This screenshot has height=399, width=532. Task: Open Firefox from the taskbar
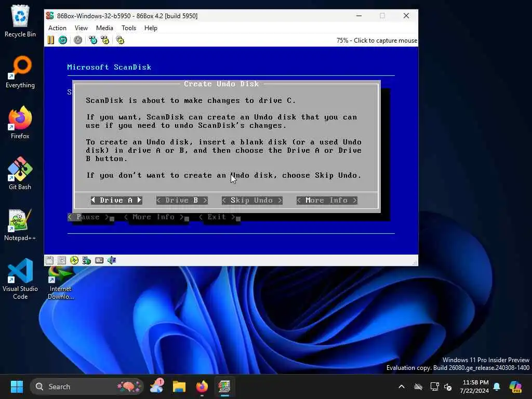pyautogui.click(x=202, y=387)
